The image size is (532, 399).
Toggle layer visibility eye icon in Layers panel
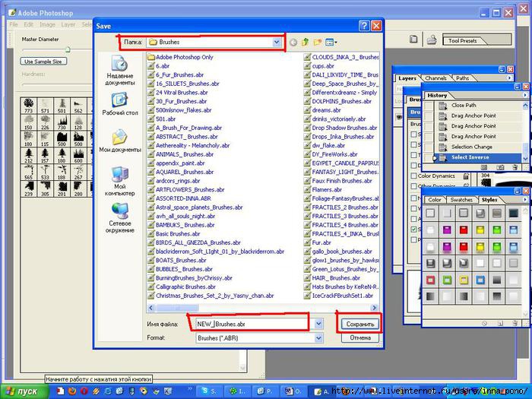click(399, 117)
